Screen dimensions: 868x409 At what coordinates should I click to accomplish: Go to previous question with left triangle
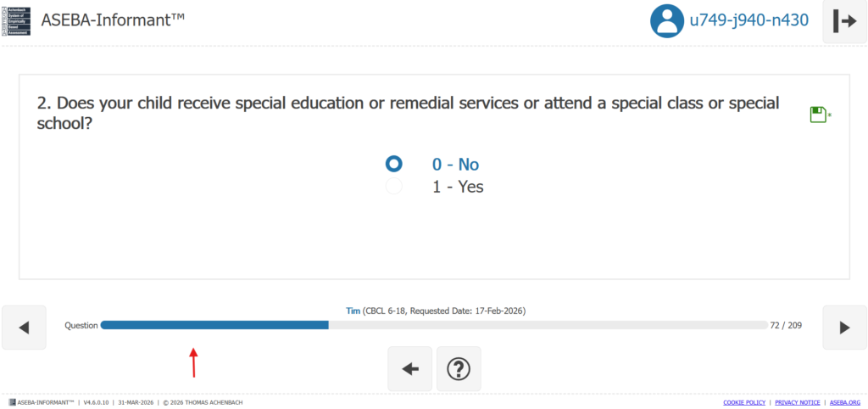pyautogui.click(x=24, y=327)
